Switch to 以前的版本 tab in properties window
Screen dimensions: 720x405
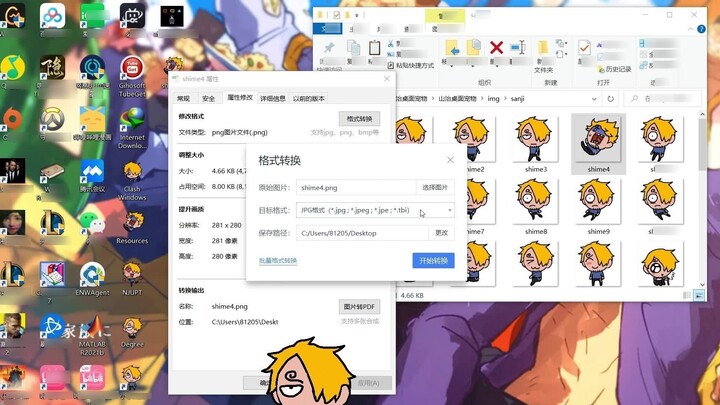[x=309, y=98]
